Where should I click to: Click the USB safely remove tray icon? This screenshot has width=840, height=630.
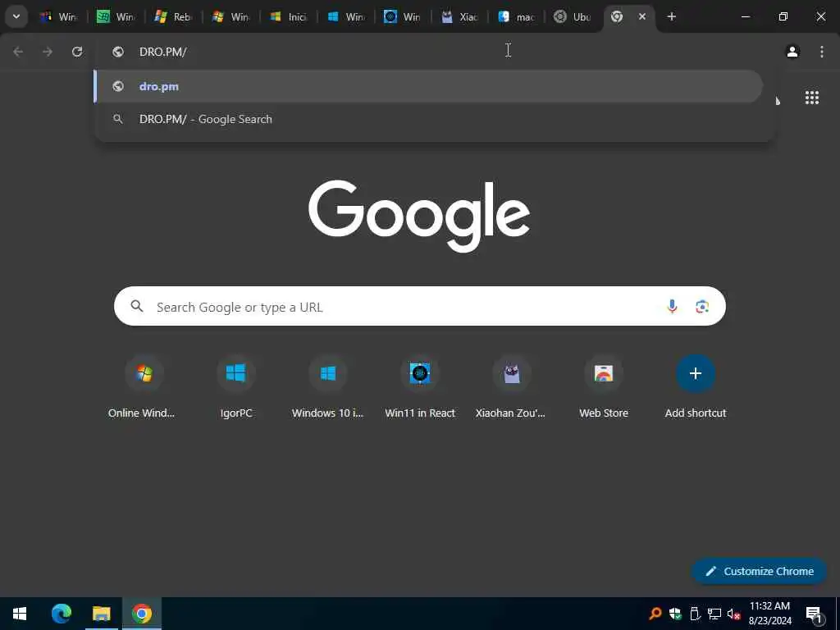(695, 614)
